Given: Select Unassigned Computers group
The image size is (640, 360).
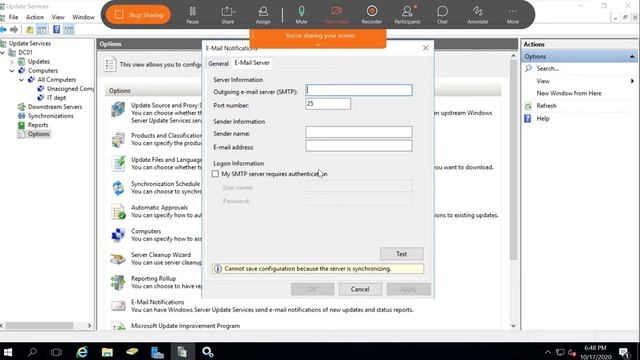Looking at the screenshot, I should pyautogui.click(x=70, y=89).
